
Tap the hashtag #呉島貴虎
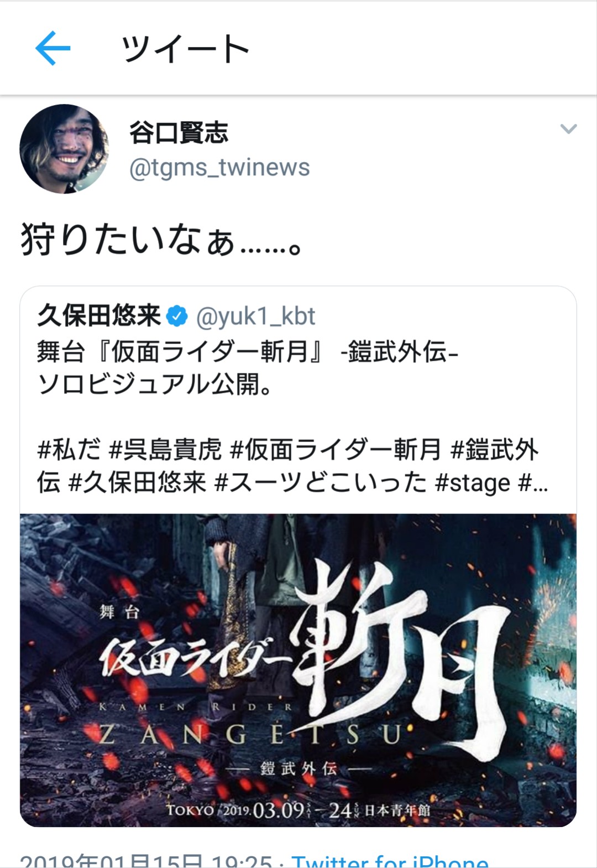click(x=165, y=449)
